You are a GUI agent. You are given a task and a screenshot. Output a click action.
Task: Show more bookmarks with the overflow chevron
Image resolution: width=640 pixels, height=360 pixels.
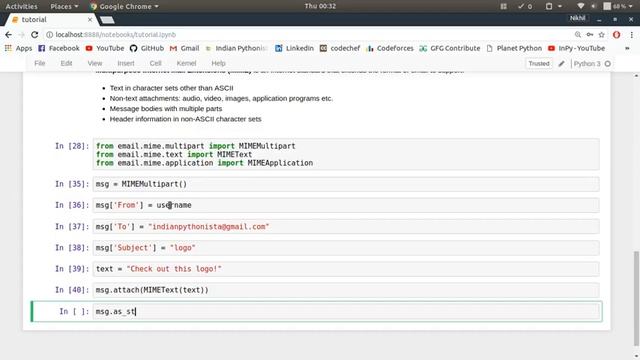(627, 48)
